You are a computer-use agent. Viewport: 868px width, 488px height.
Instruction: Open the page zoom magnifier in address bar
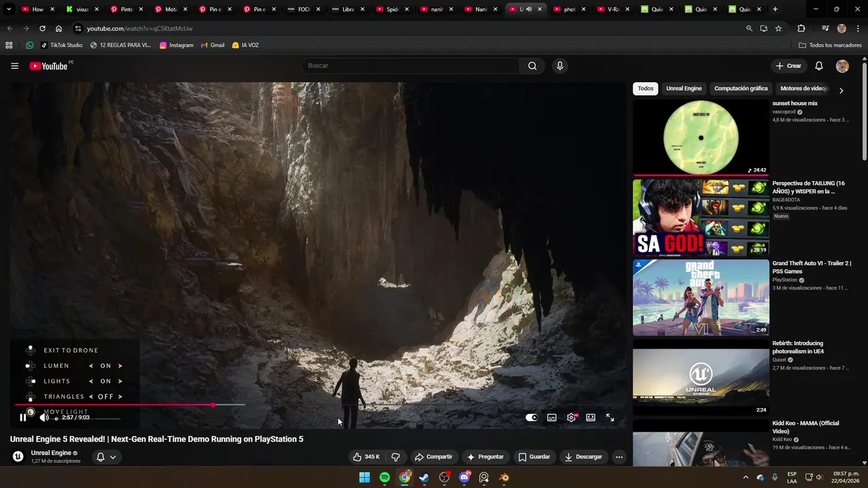click(749, 28)
